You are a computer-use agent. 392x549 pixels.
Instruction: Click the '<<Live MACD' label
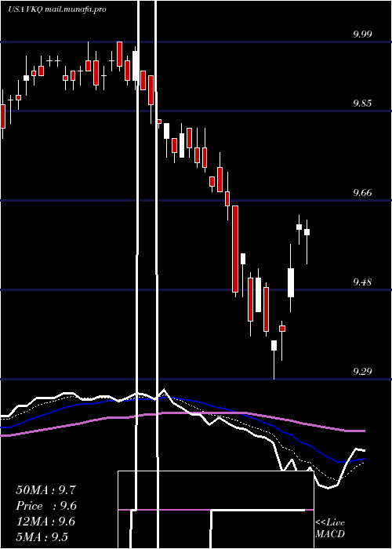330,528
